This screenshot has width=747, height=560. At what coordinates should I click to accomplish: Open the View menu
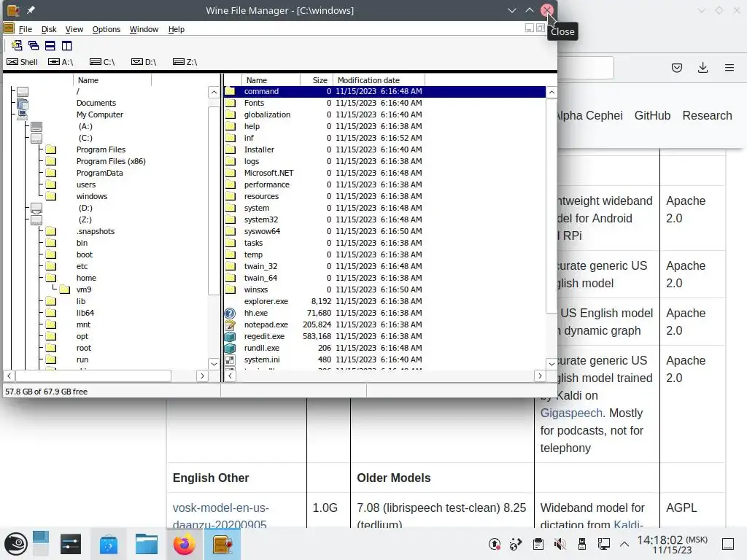point(74,29)
